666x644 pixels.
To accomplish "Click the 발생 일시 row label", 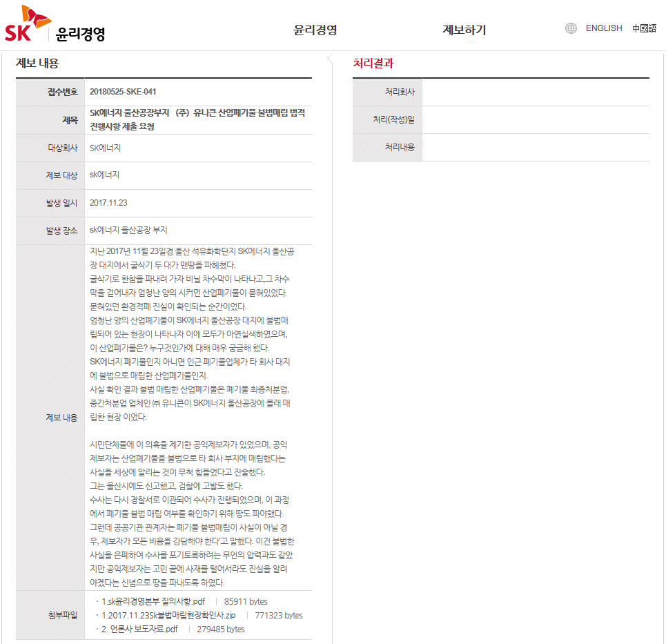I will pyautogui.click(x=61, y=203).
